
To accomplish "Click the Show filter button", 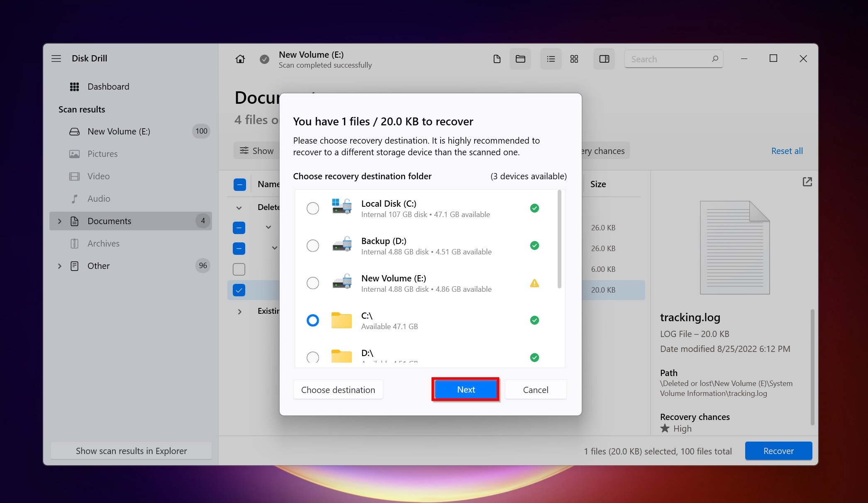I will tap(257, 151).
